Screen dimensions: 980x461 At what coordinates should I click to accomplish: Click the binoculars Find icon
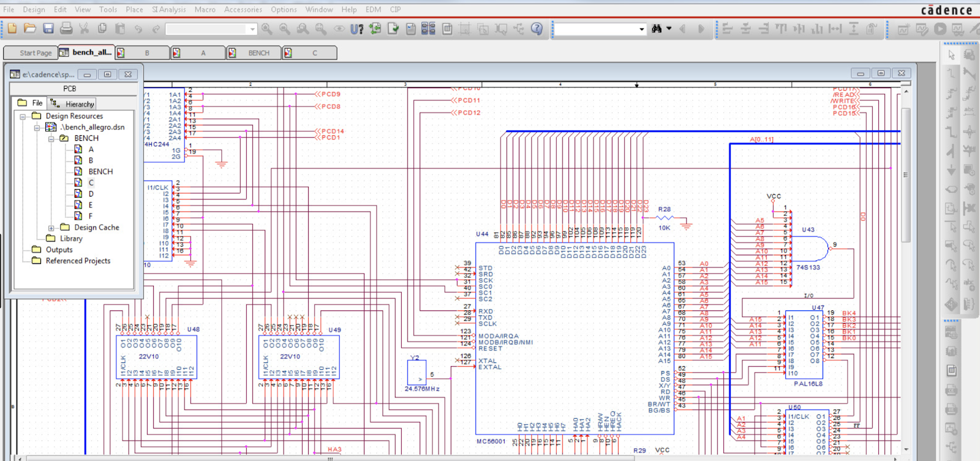point(657,29)
